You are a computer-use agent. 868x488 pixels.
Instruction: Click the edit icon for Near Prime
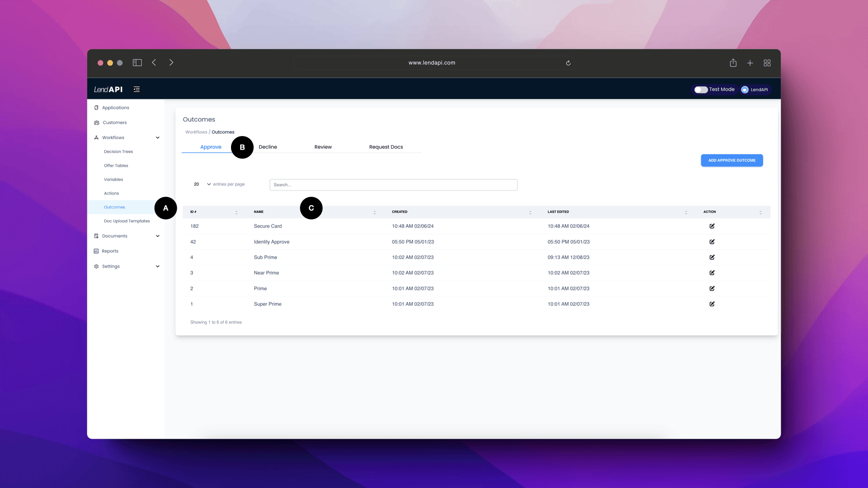(x=712, y=273)
